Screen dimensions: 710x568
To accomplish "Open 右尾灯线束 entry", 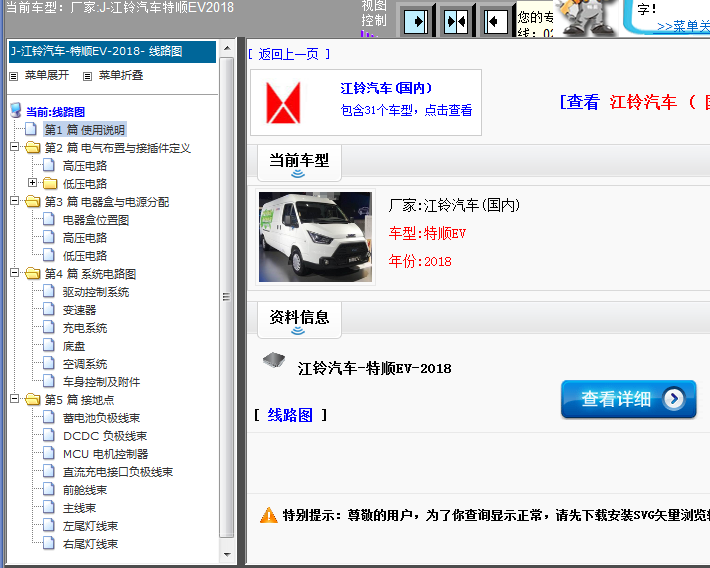I will coord(90,544).
